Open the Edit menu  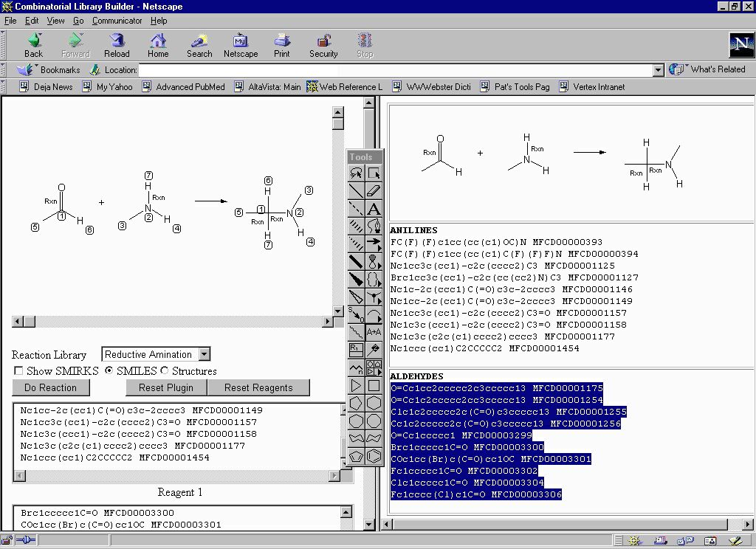coord(32,21)
